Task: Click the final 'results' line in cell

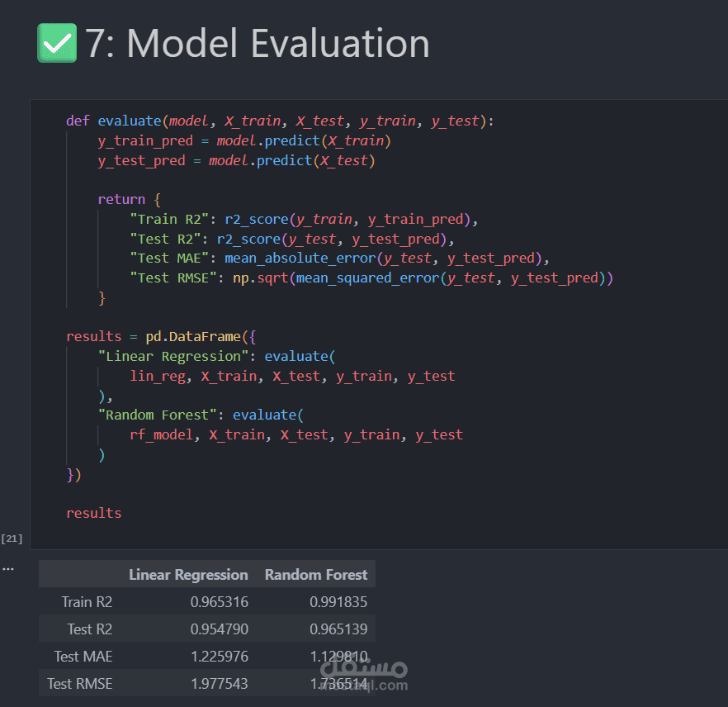Action: point(94,513)
